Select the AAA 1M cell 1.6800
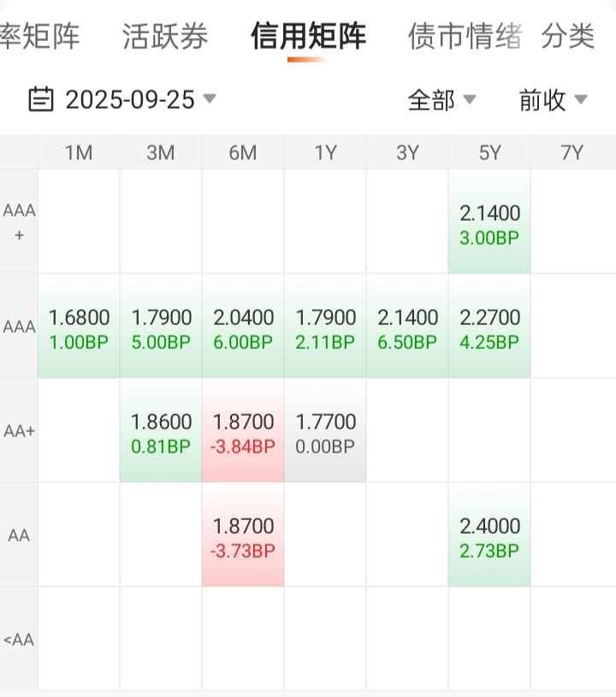The height and width of the screenshot is (697, 616). pyautogui.click(x=79, y=328)
